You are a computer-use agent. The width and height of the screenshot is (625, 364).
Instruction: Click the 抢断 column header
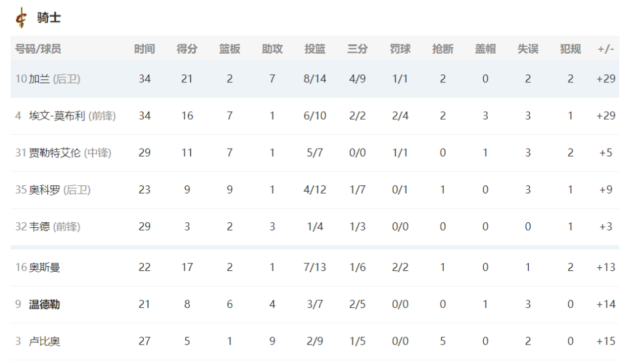point(443,49)
